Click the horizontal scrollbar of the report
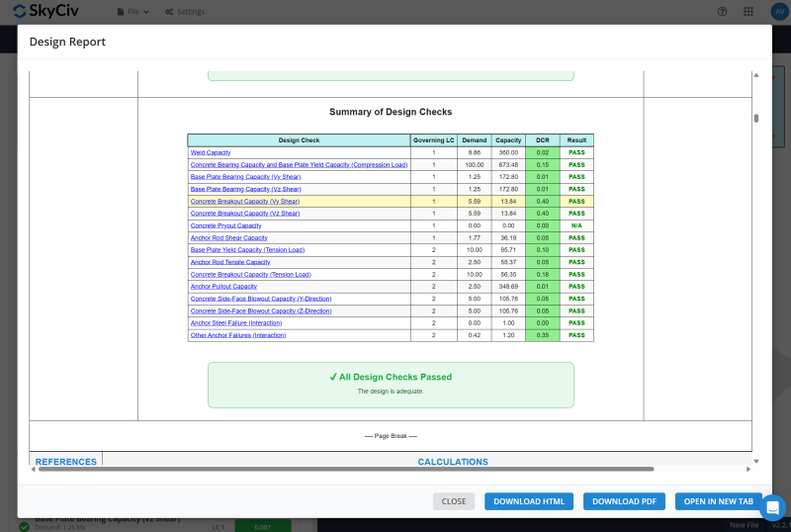The height and width of the screenshot is (532, 791). [x=346, y=469]
